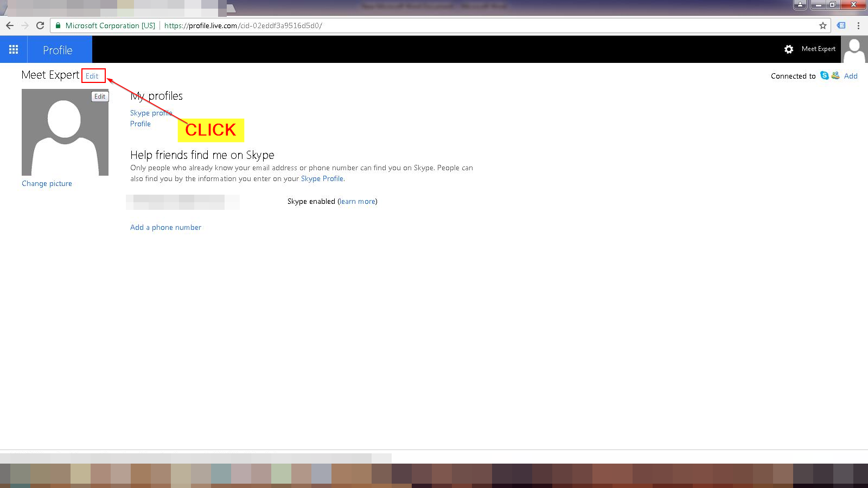Click the Meet Expert page title
This screenshot has width=868, height=488.
pyautogui.click(x=50, y=75)
